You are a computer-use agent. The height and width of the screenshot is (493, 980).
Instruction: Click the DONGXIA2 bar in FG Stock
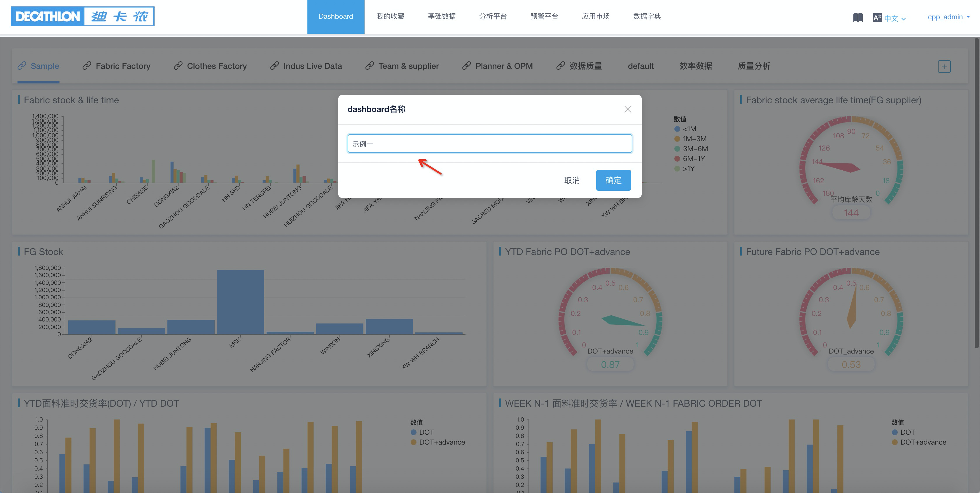[x=92, y=327]
